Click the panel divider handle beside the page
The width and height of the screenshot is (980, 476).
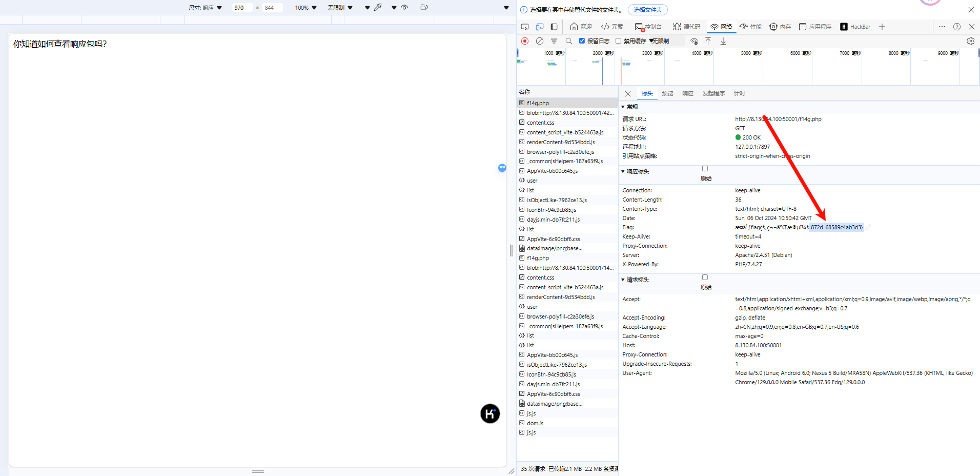coord(511,250)
